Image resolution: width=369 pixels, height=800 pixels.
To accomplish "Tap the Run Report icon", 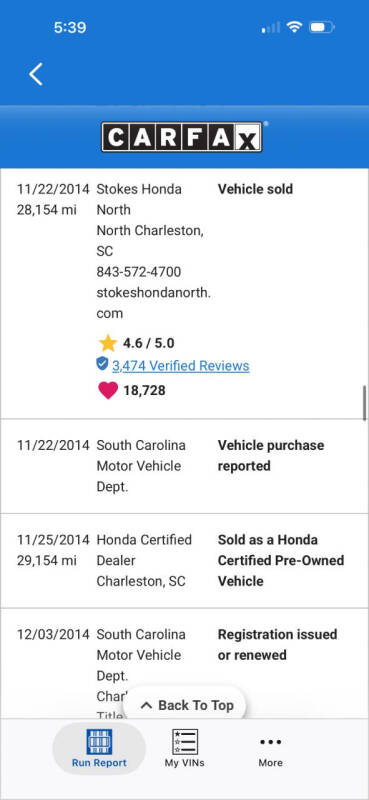I will (x=99, y=741).
